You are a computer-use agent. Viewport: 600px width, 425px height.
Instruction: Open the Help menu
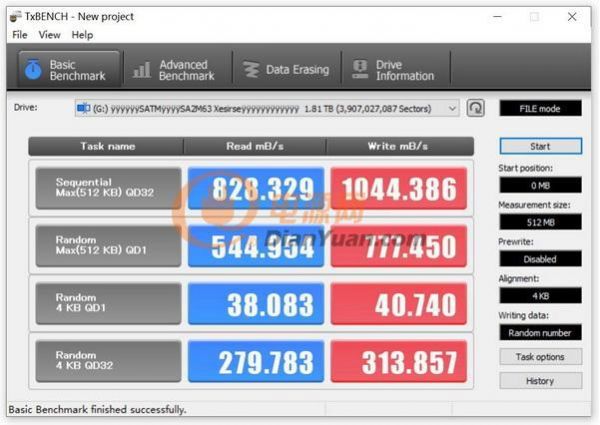point(82,34)
